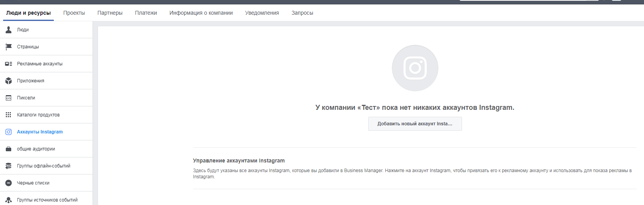Open the Уведомления tab
This screenshot has width=644, height=205.
[262, 13]
